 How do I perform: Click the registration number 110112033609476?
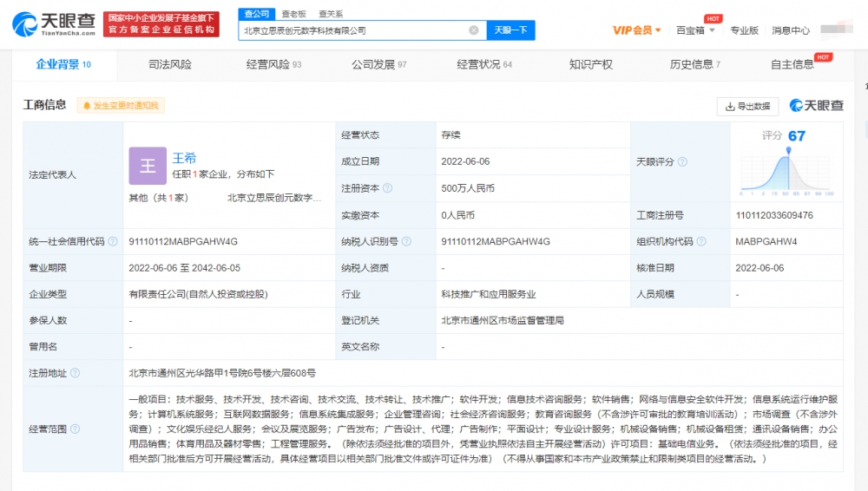[774, 215]
